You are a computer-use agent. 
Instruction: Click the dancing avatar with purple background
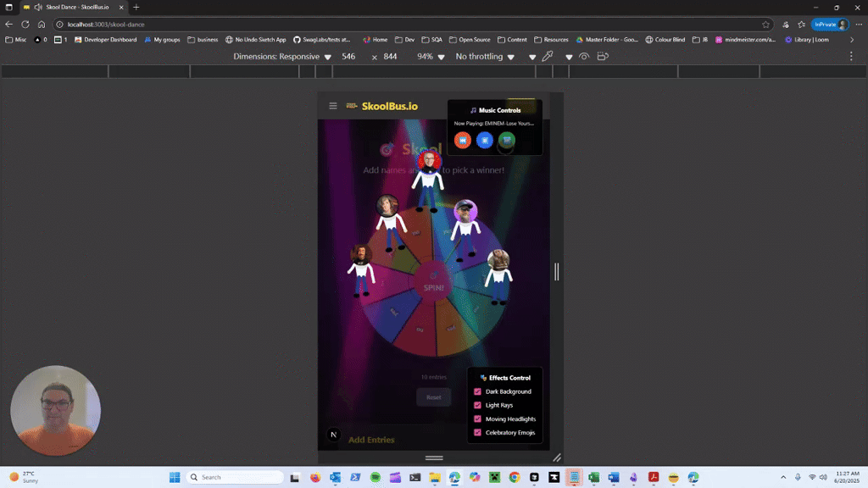tap(465, 230)
